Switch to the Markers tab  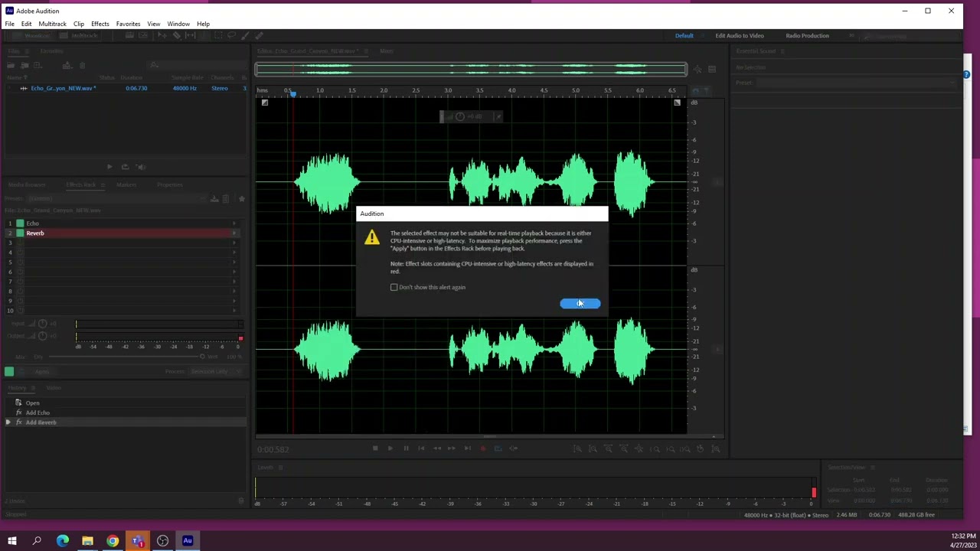(126, 184)
